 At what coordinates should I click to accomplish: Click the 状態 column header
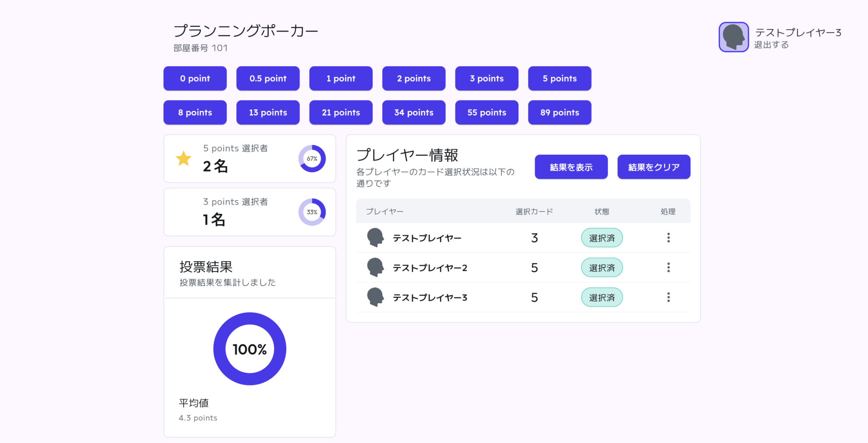(602, 211)
